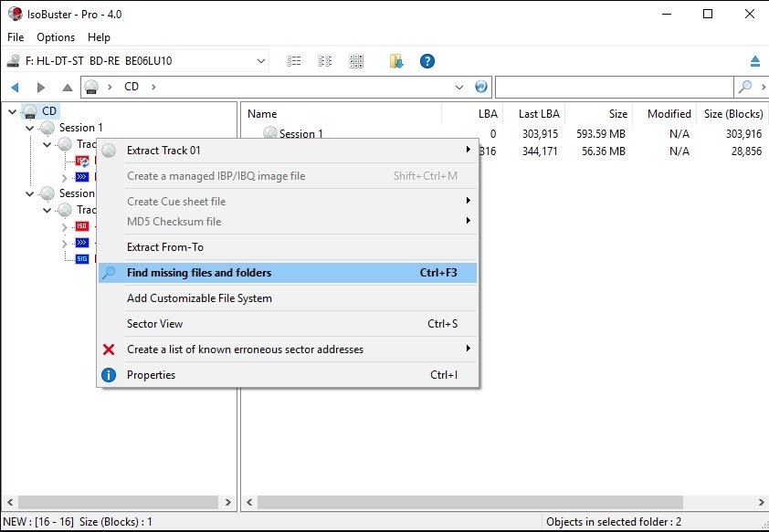Click the CD breadcrumb in path bar
The width and height of the screenshot is (769, 532).
[132, 87]
